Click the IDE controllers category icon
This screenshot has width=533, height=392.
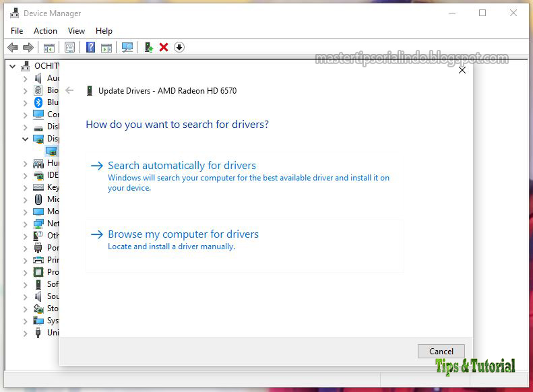tap(38, 175)
